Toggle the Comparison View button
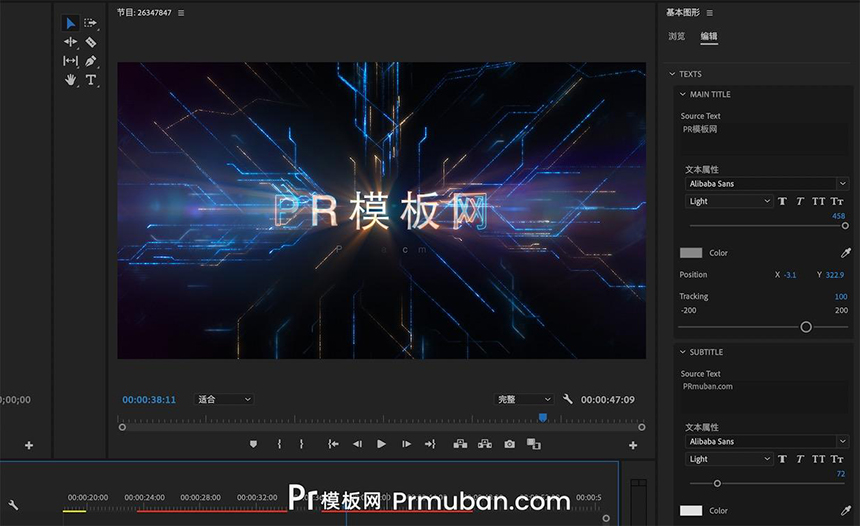The image size is (860, 526). point(534,444)
